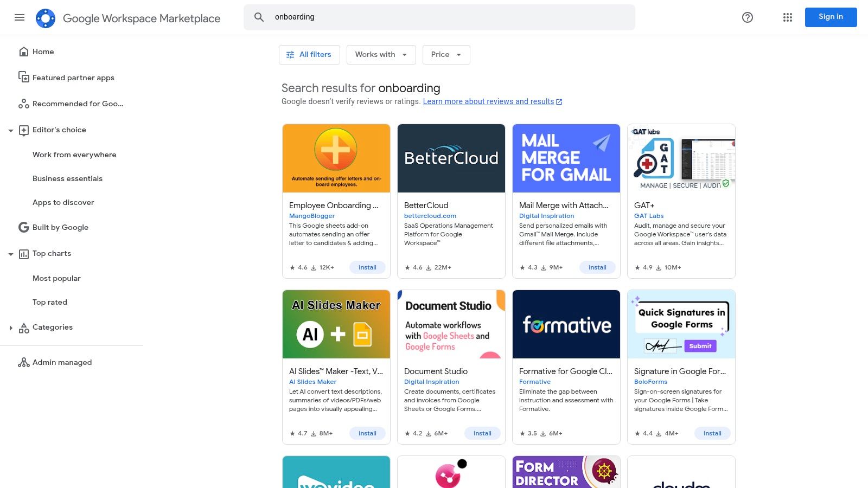Open the Form Director thumbnail
Image resolution: width=868 pixels, height=488 pixels.
(566, 472)
